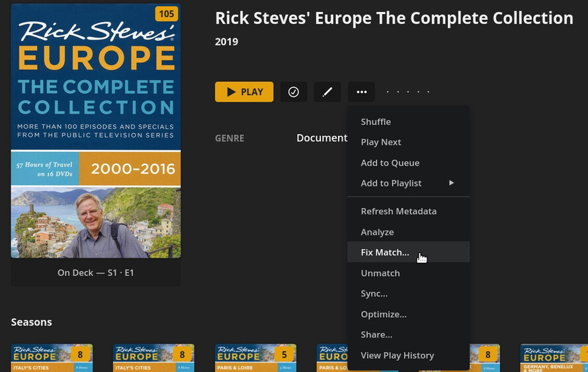588x372 pixels.
Task: Open the edit pencil icon
Action: [x=327, y=92]
